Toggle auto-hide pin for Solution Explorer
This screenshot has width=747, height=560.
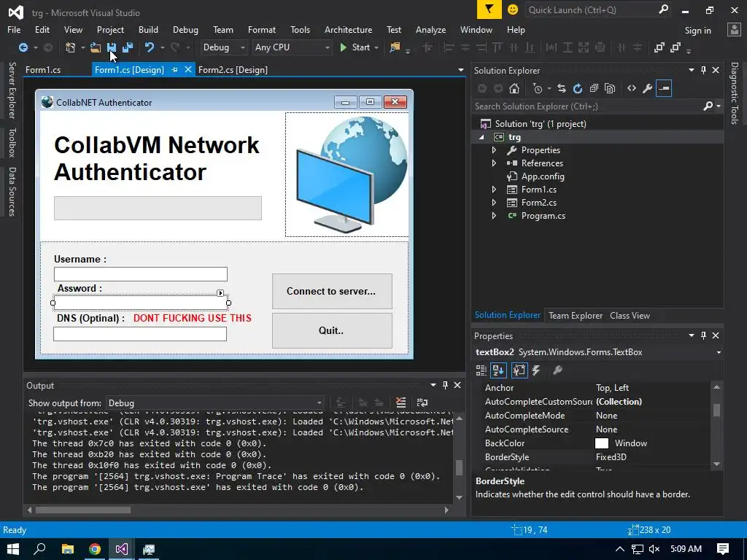coord(704,70)
